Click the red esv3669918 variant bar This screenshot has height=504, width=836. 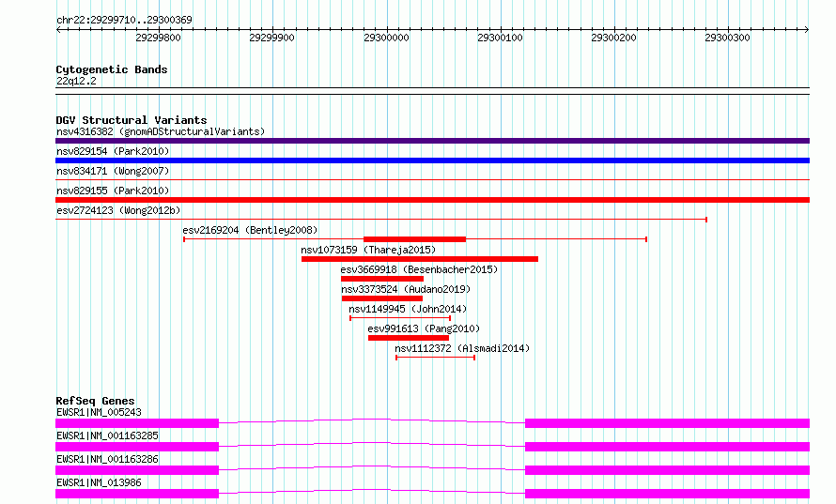tap(382, 279)
